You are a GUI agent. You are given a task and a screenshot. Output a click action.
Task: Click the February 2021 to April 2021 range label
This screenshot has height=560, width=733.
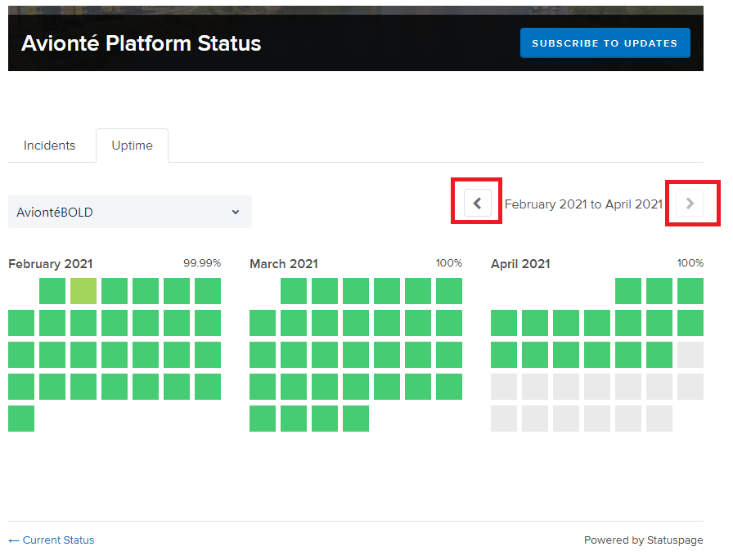583,204
